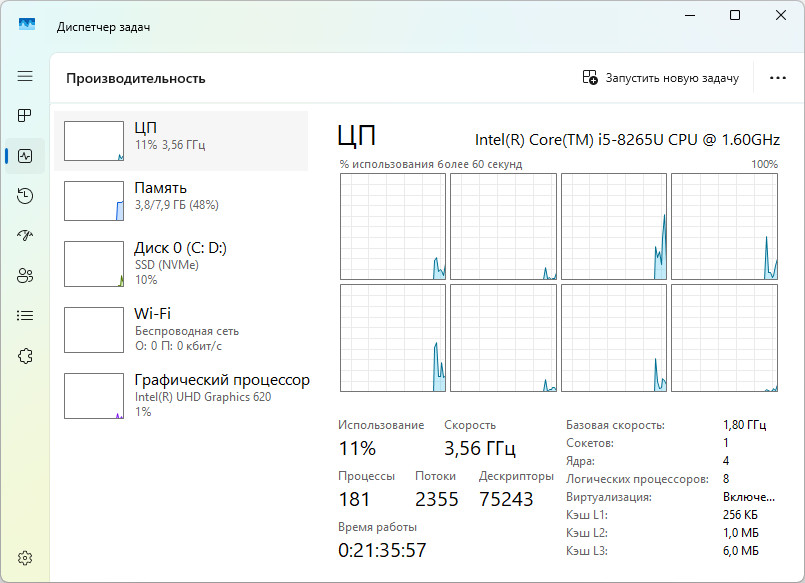The height and width of the screenshot is (583, 805).
Task: Open Services puzzle-piece icon
Action: coord(25,356)
